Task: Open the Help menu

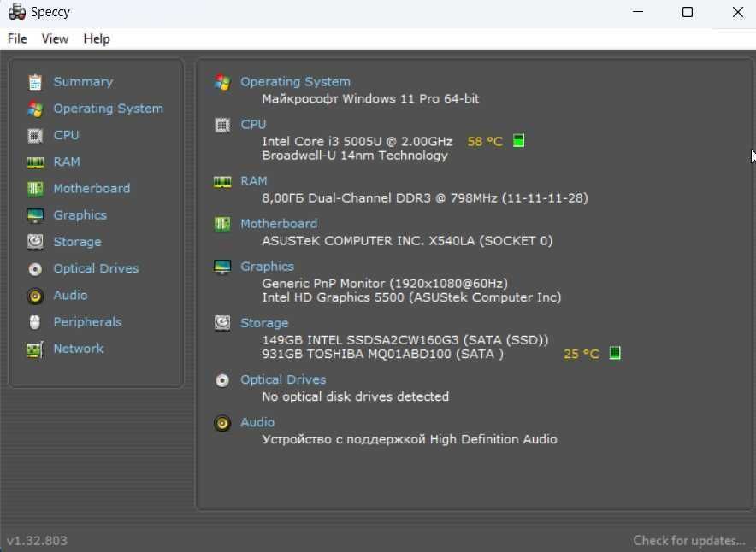Action: click(97, 39)
